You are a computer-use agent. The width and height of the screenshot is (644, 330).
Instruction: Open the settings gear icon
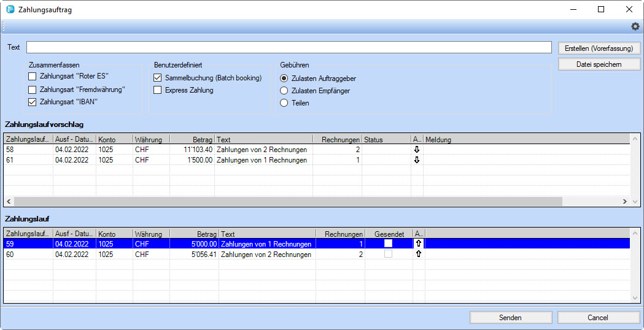(635, 26)
